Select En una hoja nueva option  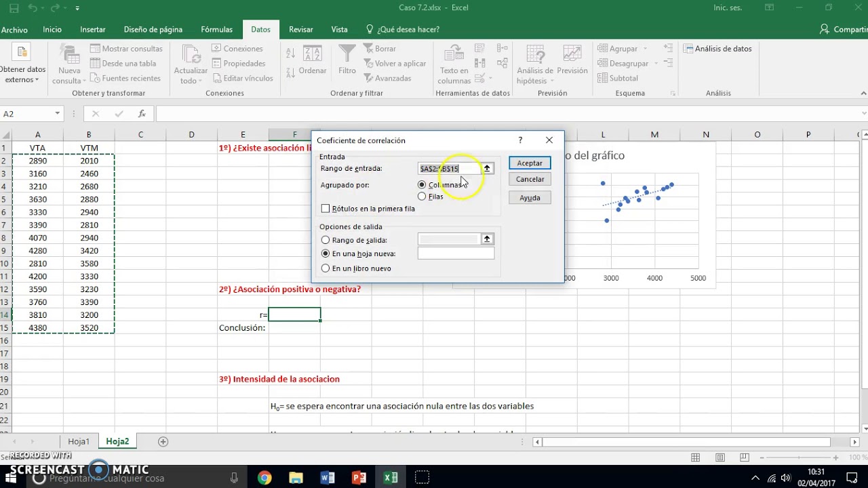325,253
